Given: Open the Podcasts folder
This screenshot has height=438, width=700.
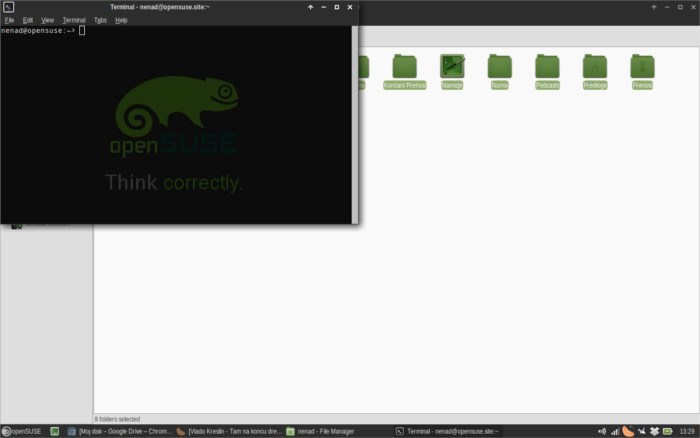Looking at the screenshot, I should pyautogui.click(x=547, y=71).
